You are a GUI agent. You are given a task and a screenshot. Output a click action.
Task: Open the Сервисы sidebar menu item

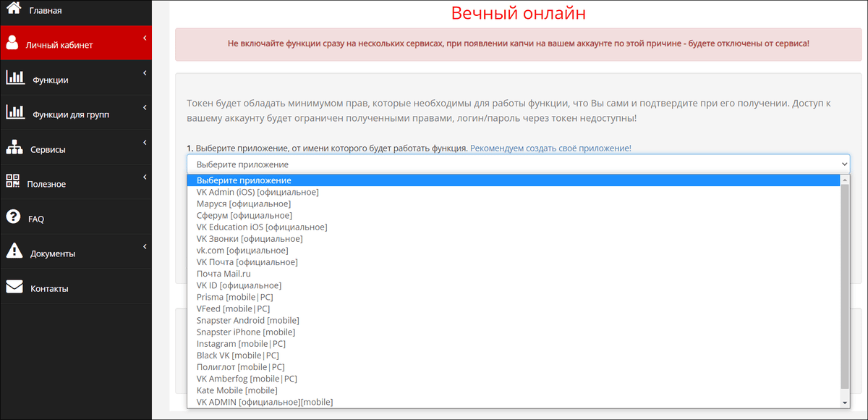coord(76,148)
